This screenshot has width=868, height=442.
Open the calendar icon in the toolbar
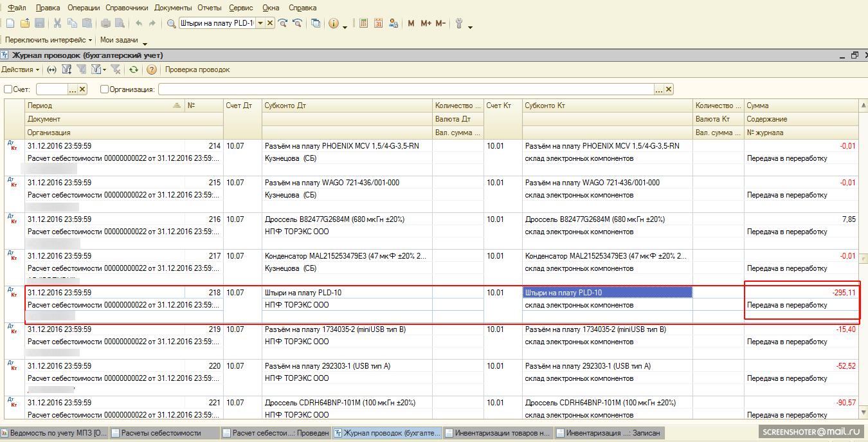[378, 23]
